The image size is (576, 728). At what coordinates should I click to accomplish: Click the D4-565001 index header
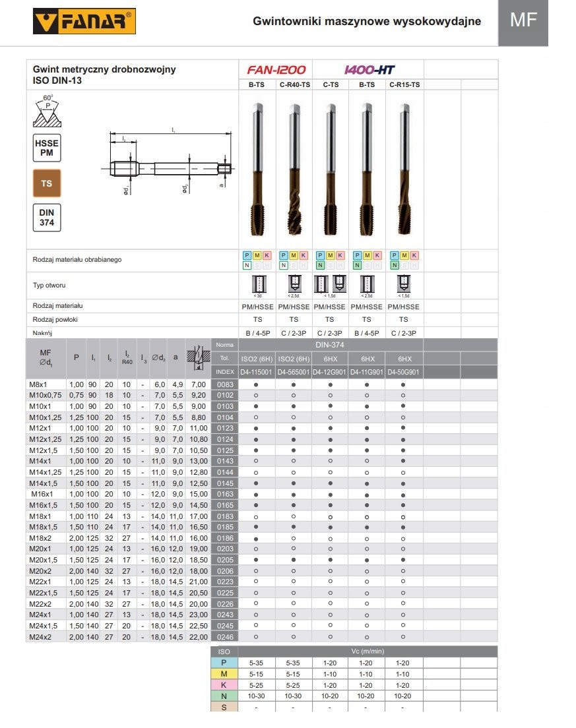pos(294,372)
